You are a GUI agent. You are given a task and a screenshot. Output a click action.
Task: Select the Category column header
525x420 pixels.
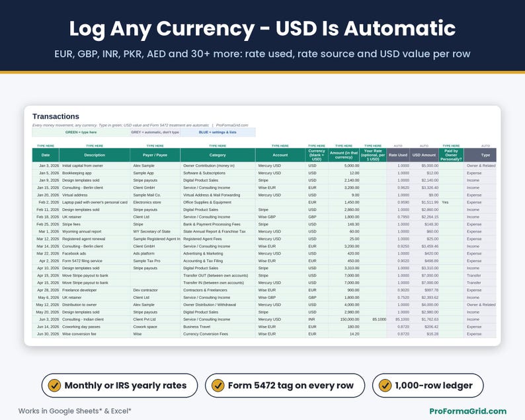[218, 155]
